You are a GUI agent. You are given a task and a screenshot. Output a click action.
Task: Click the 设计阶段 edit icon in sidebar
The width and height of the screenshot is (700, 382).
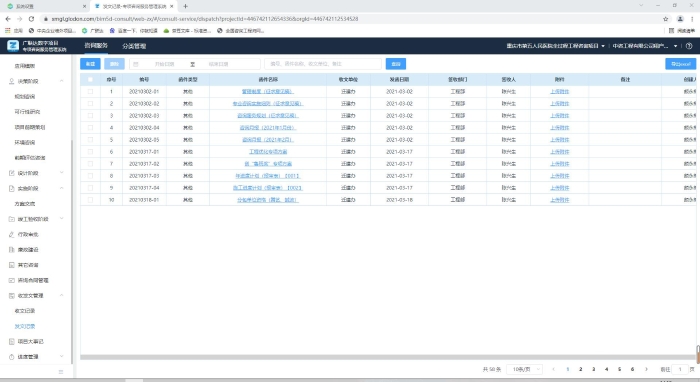point(12,173)
